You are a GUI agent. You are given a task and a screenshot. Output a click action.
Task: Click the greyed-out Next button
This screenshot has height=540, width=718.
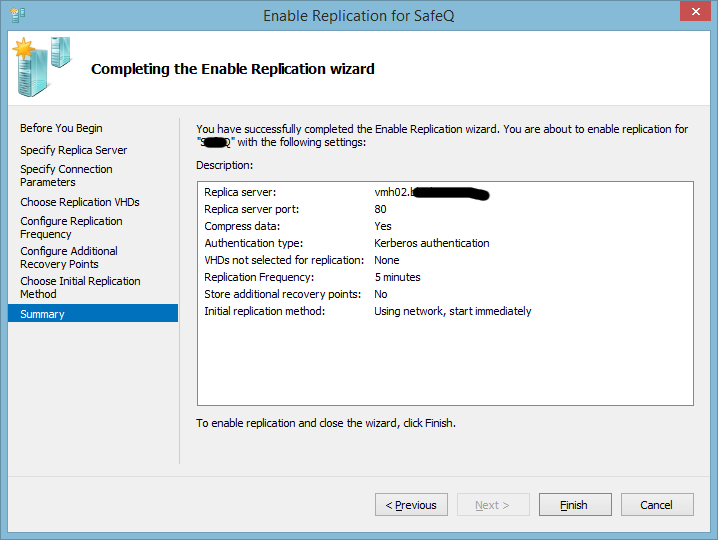pyautogui.click(x=493, y=505)
